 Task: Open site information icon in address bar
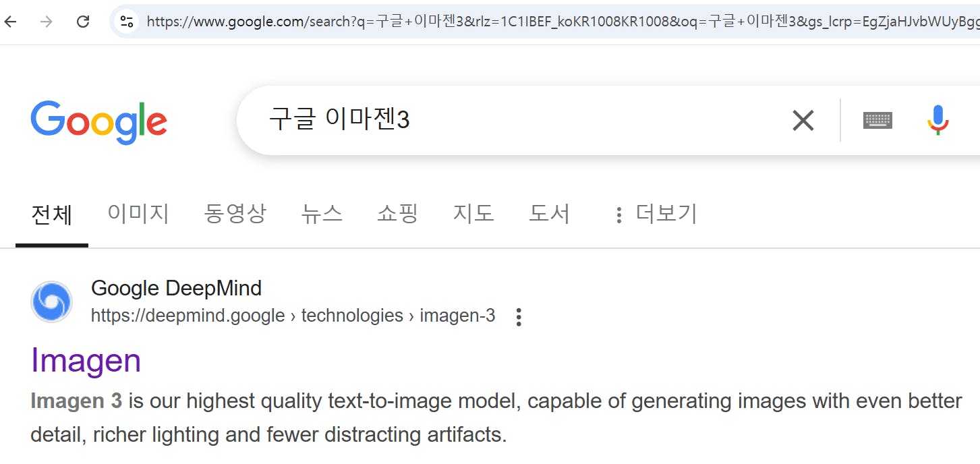pos(127,22)
